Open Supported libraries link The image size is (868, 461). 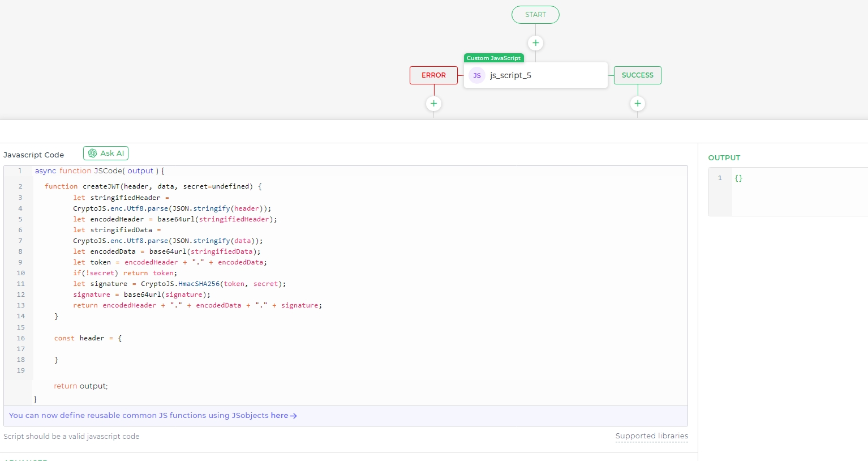click(652, 436)
